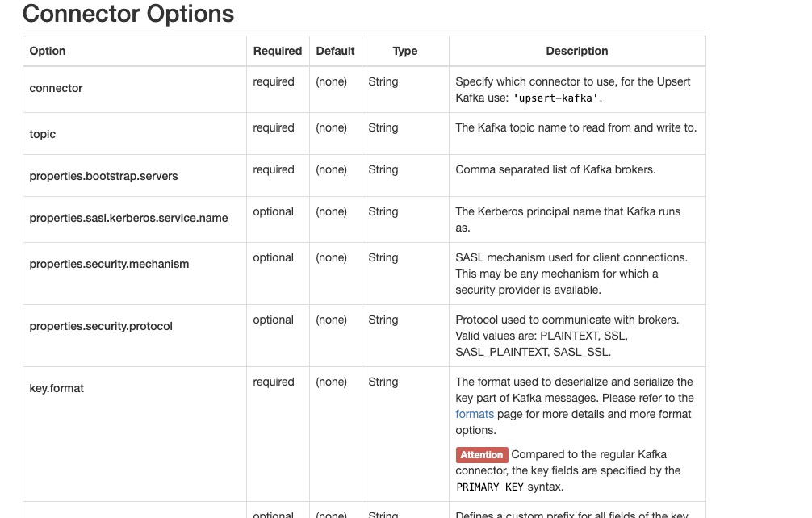Select the Required column header
This screenshot has height=518, width=812.
pos(277,51)
